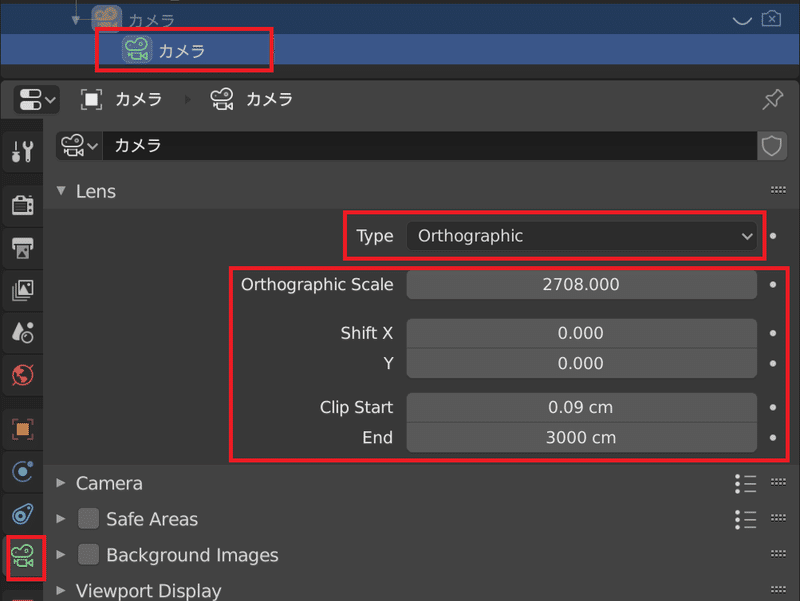Screen dimensions: 800x601
Task: Animate Shift X via its dot
Action: tap(773, 333)
